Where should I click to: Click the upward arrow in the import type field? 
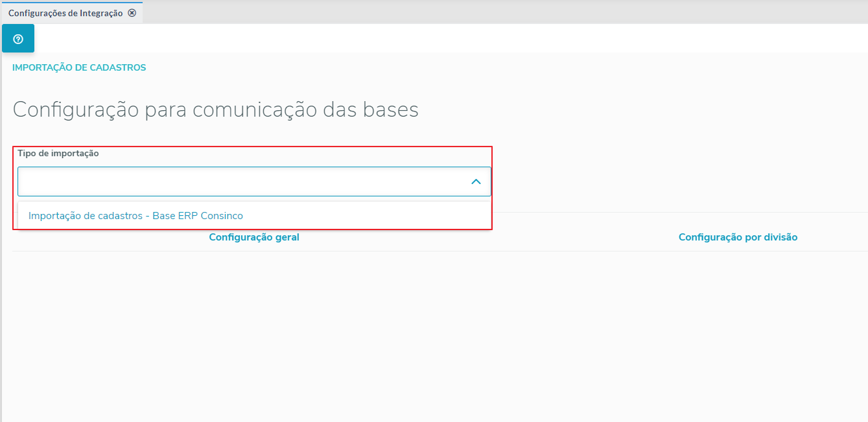(476, 182)
